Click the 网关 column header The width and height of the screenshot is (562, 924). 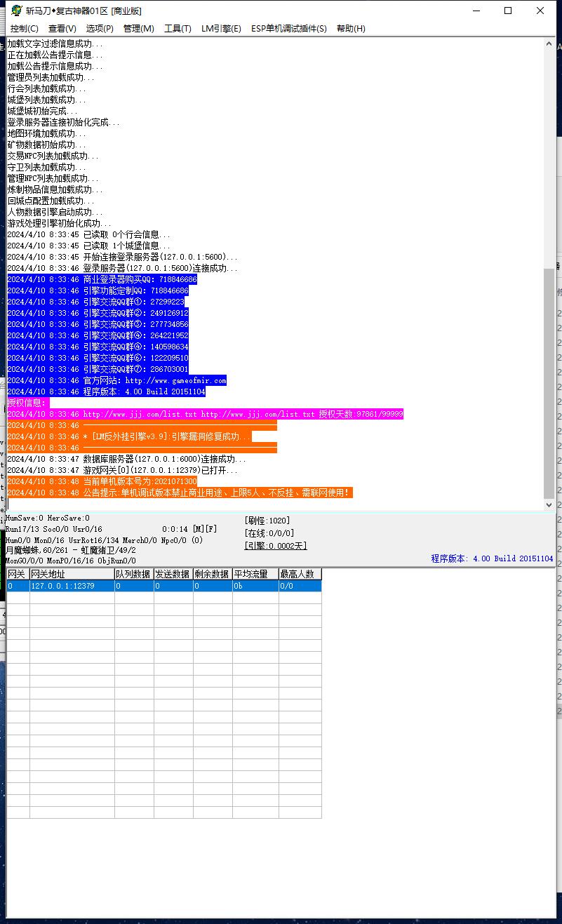click(x=18, y=574)
